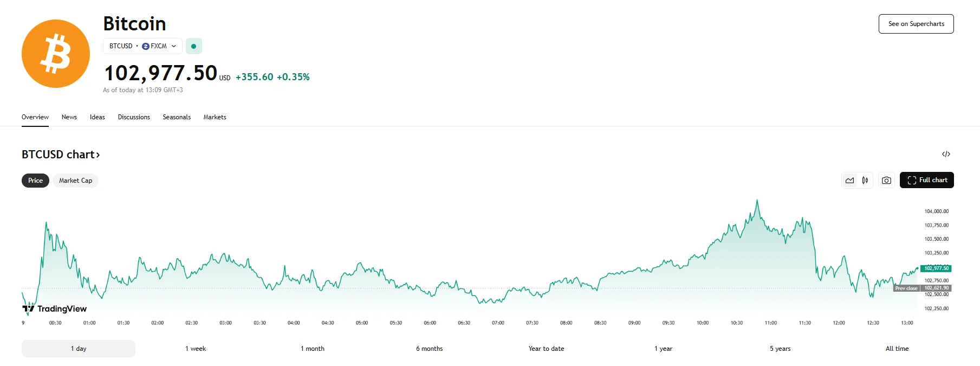This screenshot has width=980, height=366.
Task: Select the 1 week time range
Action: click(196, 349)
